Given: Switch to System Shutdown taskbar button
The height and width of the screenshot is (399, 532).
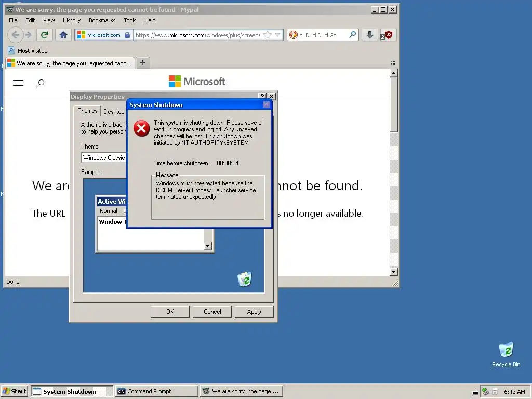Looking at the screenshot, I should pyautogui.click(x=72, y=392).
